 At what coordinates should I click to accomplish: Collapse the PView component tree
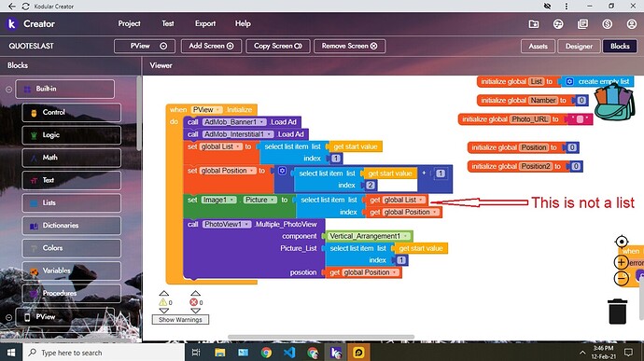(8, 317)
